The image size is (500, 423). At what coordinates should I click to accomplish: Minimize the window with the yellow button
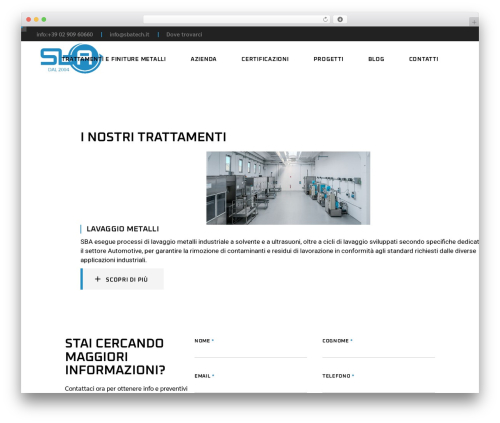pos(36,20)
